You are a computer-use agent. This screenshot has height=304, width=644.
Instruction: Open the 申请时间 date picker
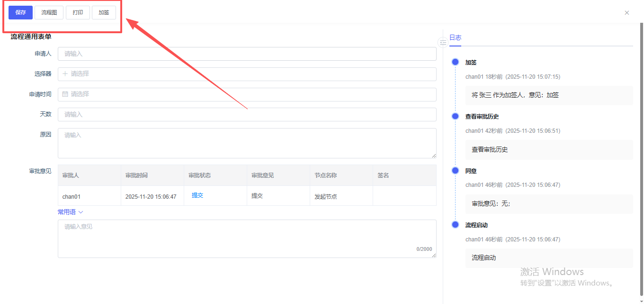coord(247,94)
